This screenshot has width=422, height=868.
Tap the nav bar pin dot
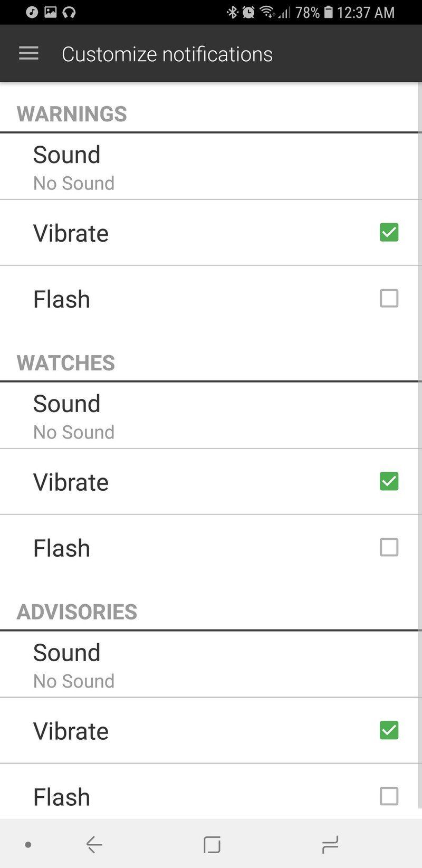28,845
